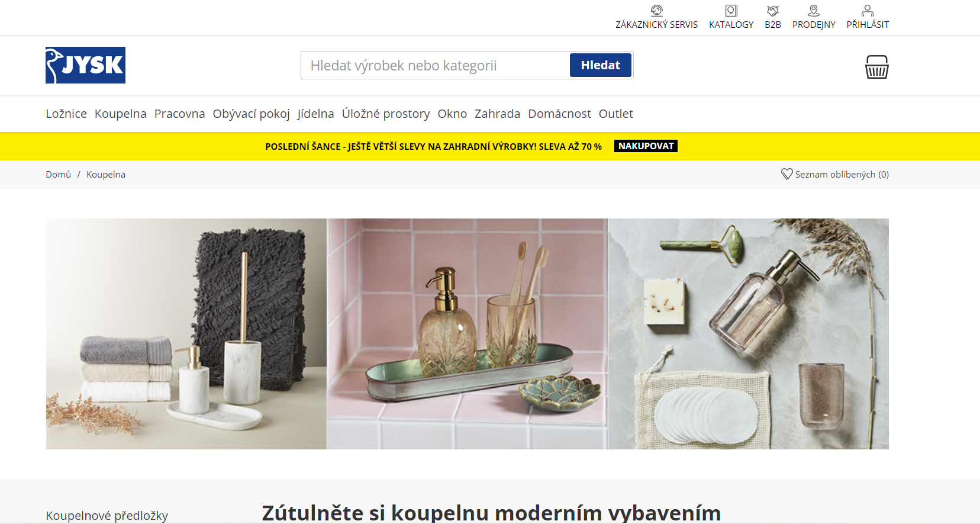The height and width of the screenshot is (524, 980).
Task: Open Koupelnové předložky sidebar link
Action: point(107,516)
